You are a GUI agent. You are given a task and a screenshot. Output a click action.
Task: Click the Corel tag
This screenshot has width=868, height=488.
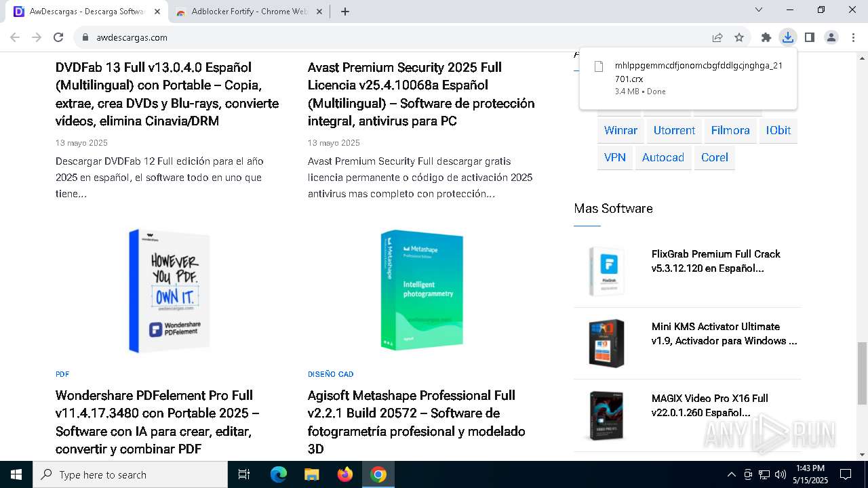[x=715, y=157]
